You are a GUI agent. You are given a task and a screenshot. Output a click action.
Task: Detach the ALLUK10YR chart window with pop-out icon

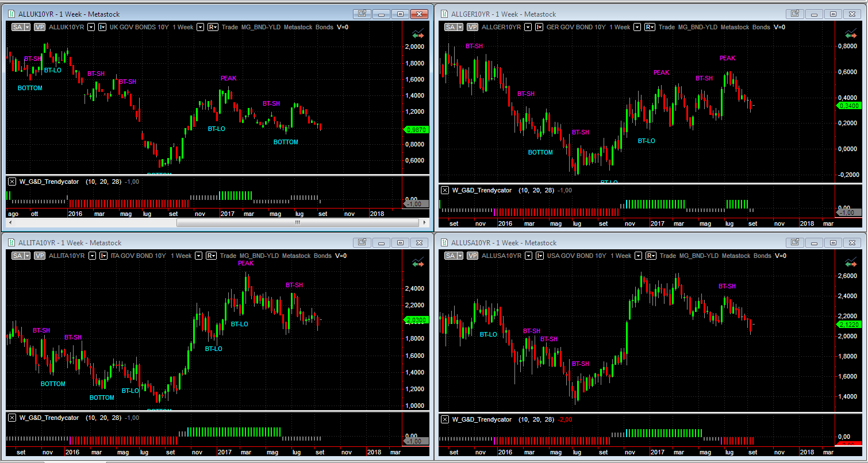point(362,14)
